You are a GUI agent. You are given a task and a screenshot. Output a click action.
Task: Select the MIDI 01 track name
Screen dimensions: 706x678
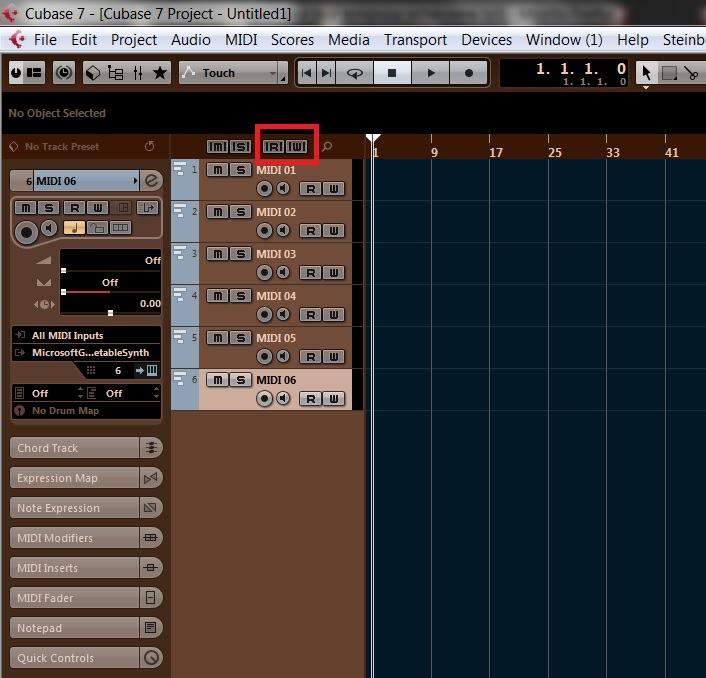276,170
